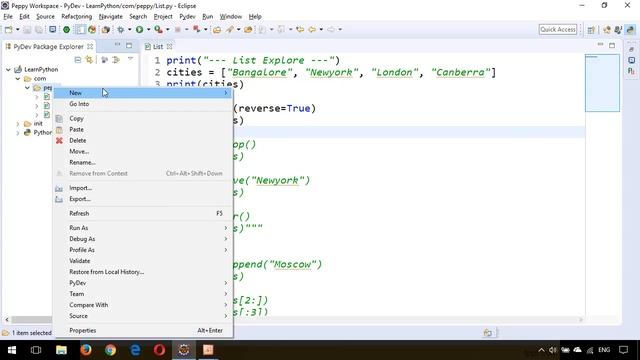Open File Explorer from taskbar
The height and width of the screenshot is (360, 640).
pyautogui.click(x=61, y=350)
